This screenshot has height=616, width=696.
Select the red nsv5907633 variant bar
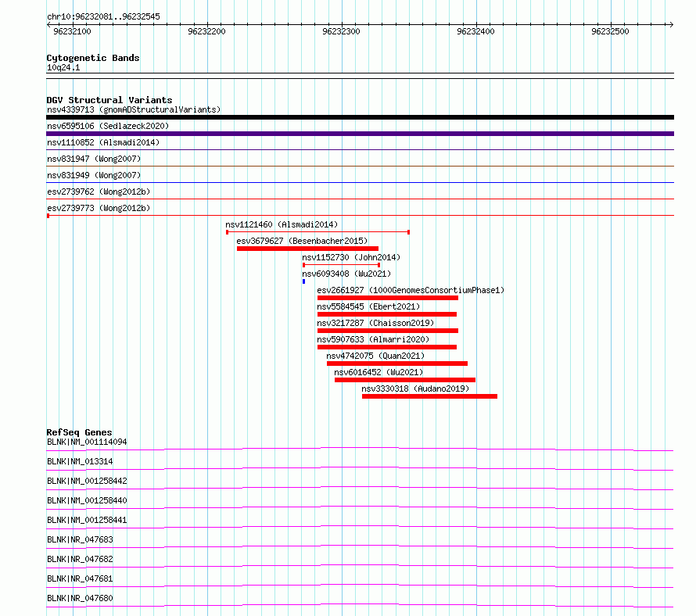coord(387,347)
